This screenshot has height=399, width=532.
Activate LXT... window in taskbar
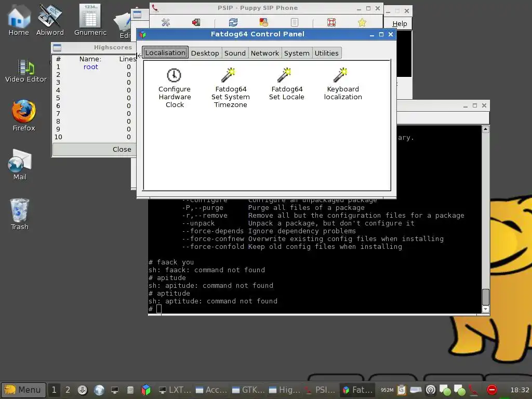pyautogui.click(x=176, y=390)
